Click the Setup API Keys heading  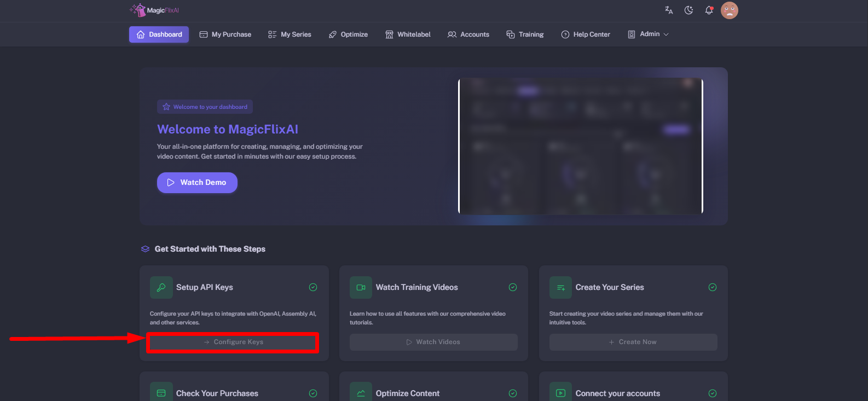(x=205, y=287)
